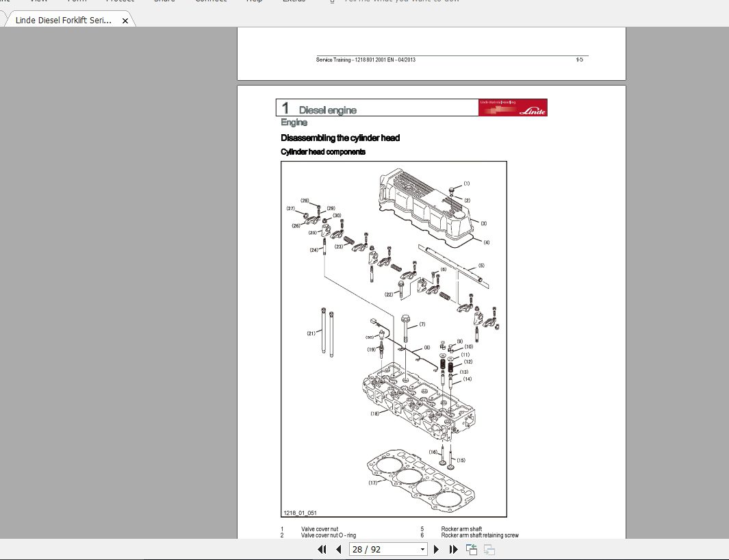Click the (22) callout label in diagram
This screenshot has width=729, height=560.
click(389, 294)
